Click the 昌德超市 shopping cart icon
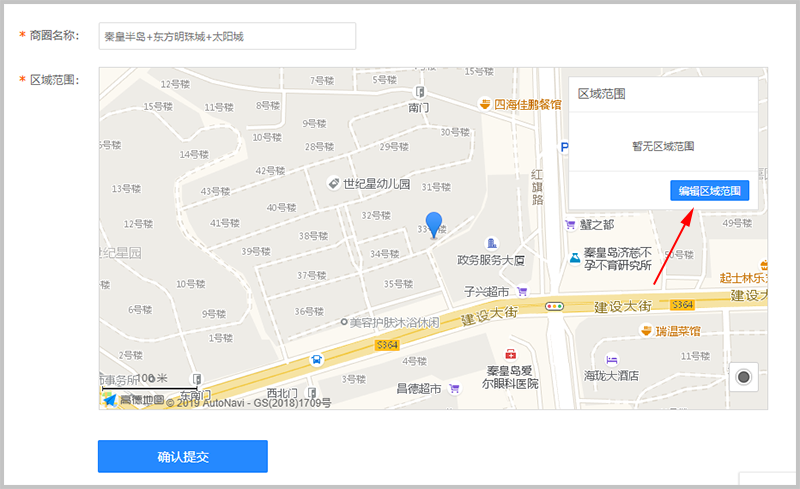 point(454,388)
